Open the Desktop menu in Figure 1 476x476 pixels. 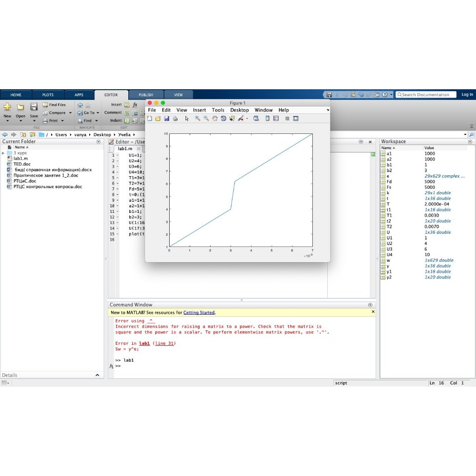(239, 110)
